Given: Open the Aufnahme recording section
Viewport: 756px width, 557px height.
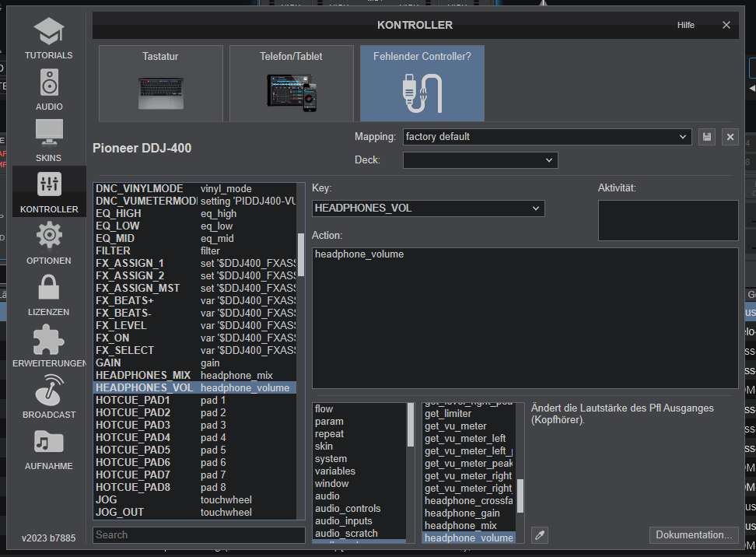Looking at the screenshot, I should (x=49, y=449).
